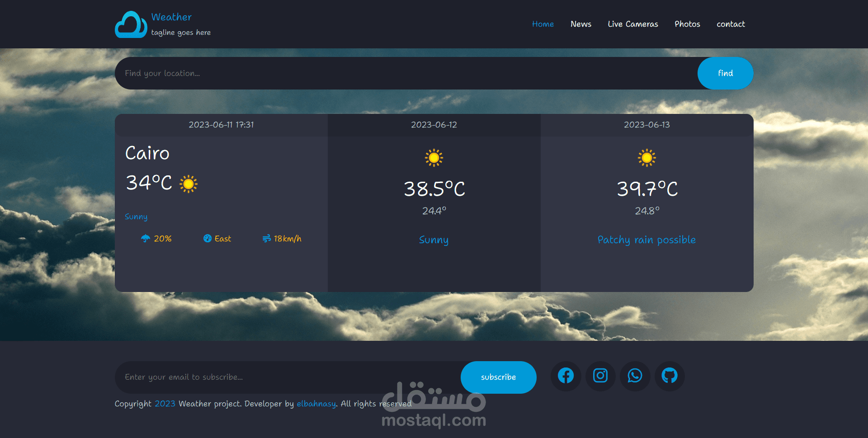
Task: Click the location search field
Action: (316, 73)
